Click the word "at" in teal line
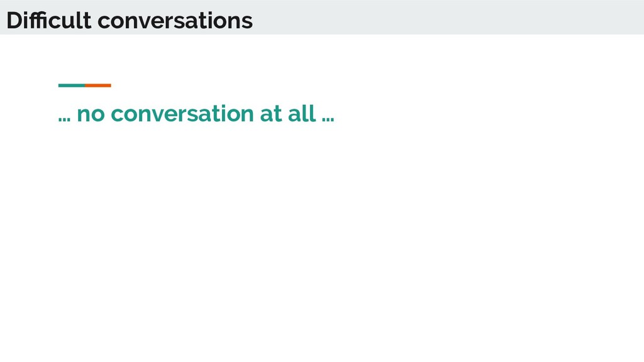 tap(271, 114)
